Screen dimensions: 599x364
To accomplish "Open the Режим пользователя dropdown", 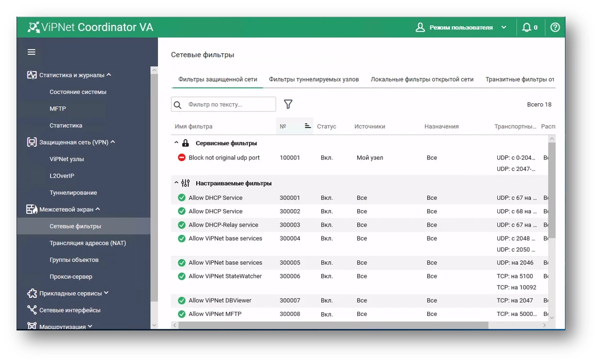I will point(504,27).
